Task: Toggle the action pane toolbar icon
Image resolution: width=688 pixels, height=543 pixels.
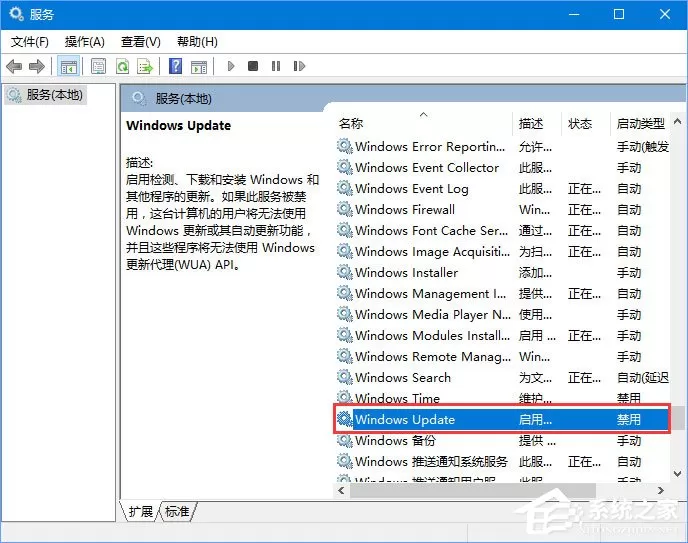Action: (199, 67)
